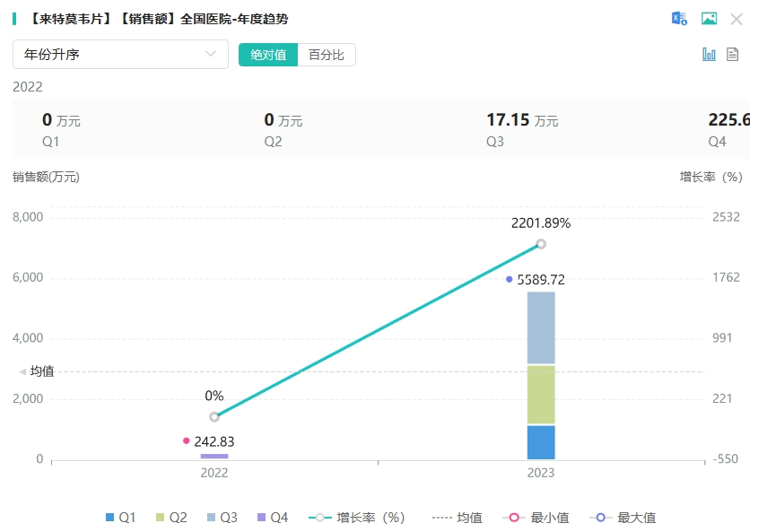Switch to bar chart view icon
Viewport: 767px width, 532px height.
click(x=709, y=54)
